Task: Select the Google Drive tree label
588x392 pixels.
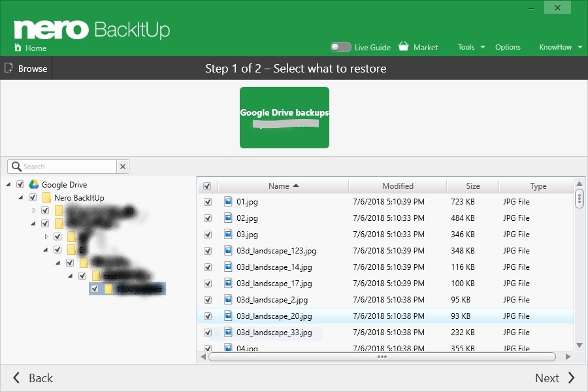Action: coord(64,184)
